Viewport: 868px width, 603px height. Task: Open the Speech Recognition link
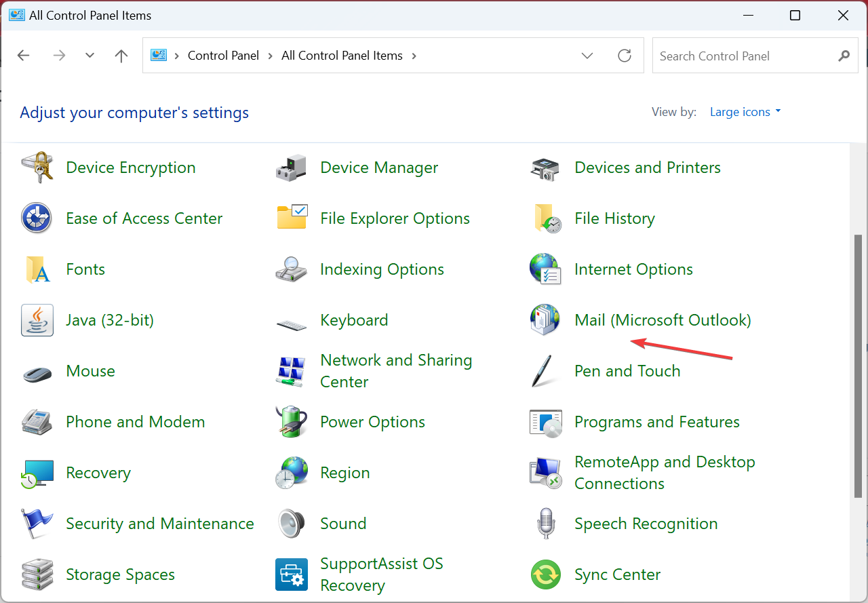coord(646,524)
